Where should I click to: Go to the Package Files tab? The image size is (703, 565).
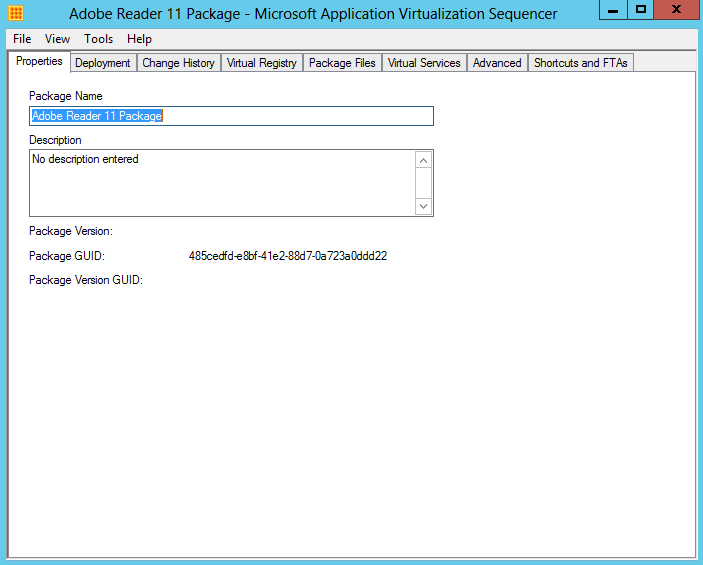(x=342, y=63)
